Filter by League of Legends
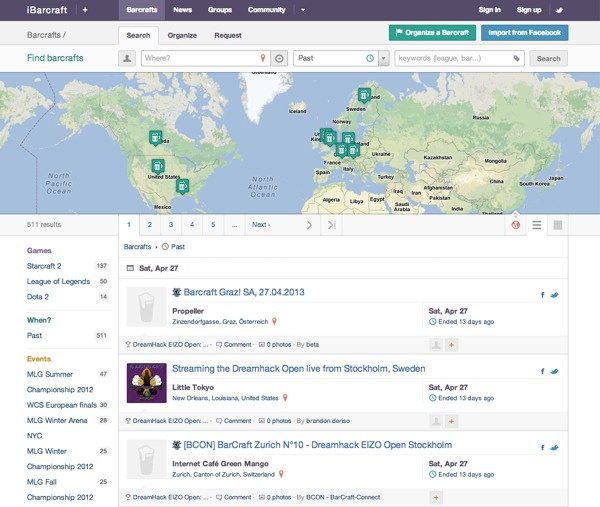This screenshot has height=507, width=600. [x=58, y=282]
